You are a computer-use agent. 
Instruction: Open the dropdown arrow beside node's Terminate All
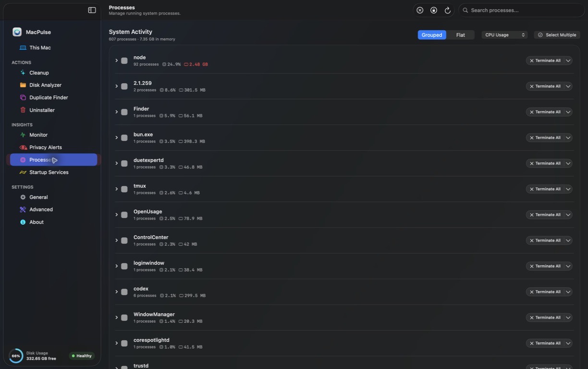568,61
